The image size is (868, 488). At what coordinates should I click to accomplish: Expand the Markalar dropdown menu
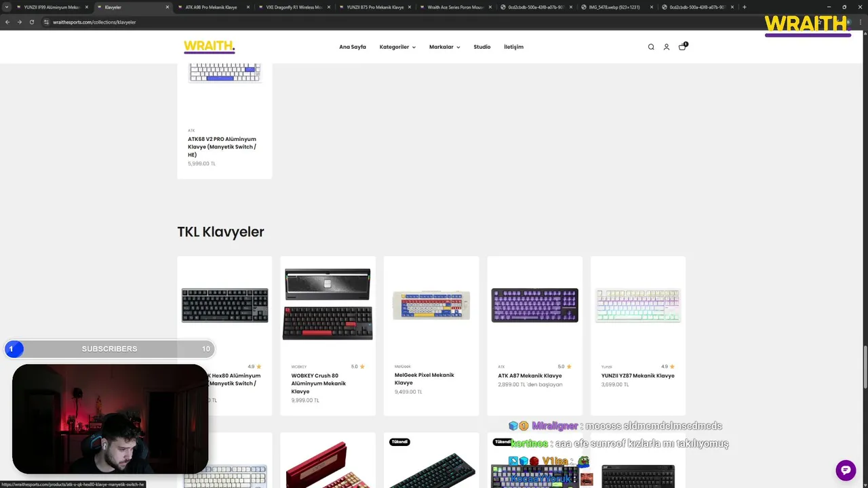click(444, 47)
